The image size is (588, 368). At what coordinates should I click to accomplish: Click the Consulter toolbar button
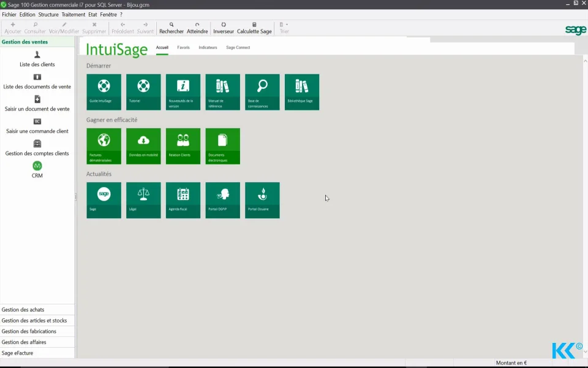point(35,28)
